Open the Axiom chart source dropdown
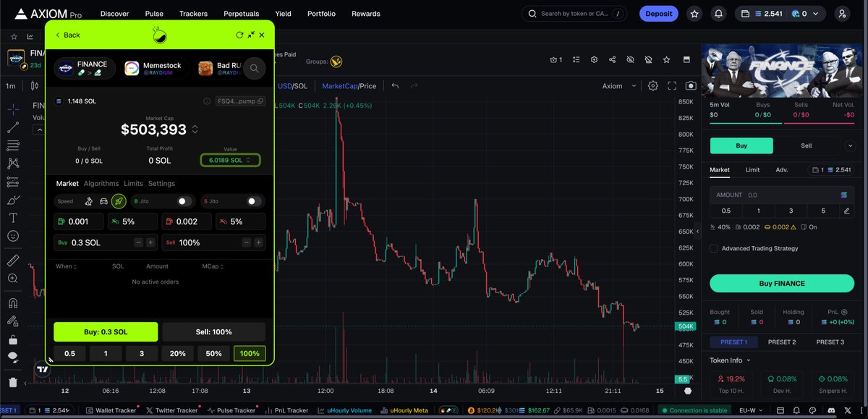This screenshot has height=419, width=868. (x=619, y=86)
